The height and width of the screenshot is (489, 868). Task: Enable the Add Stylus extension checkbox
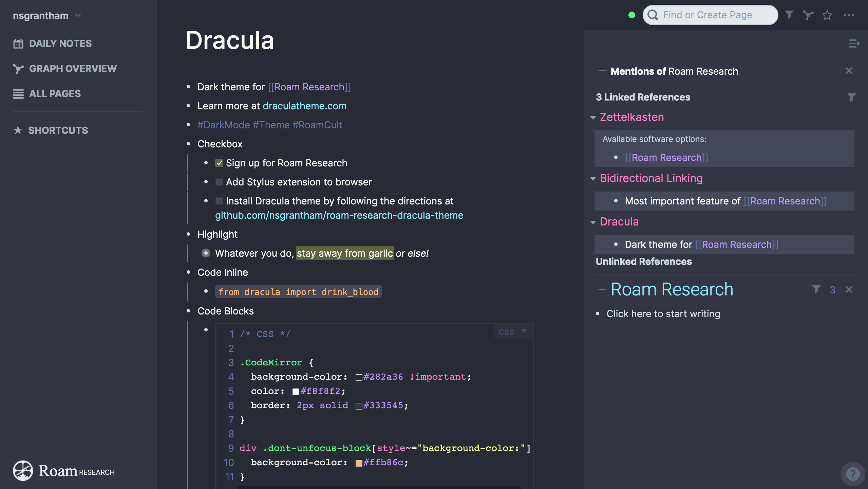click(219, 182)
